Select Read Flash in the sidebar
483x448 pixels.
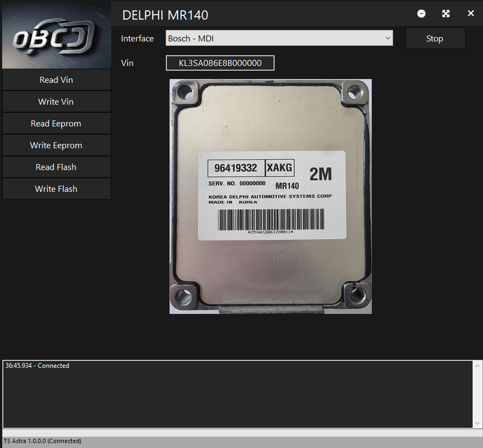(x=56, y=167)
